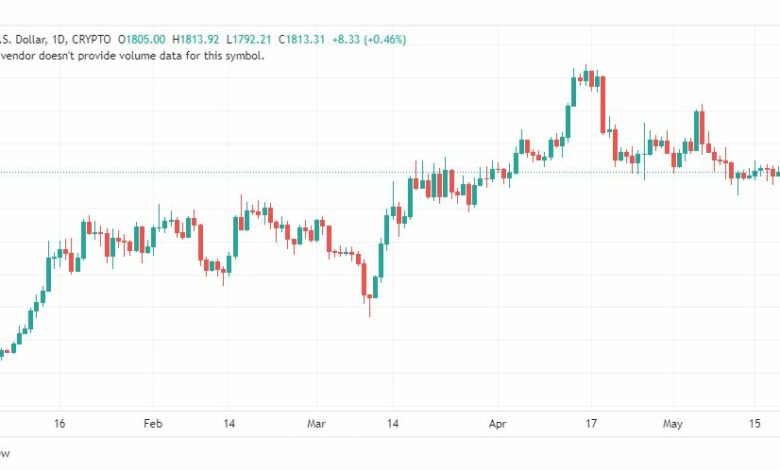Screen dimensions: 780x470
Task: Select the open price O1805.00 value
Action: pyautogui.click(x=142, y=39)
